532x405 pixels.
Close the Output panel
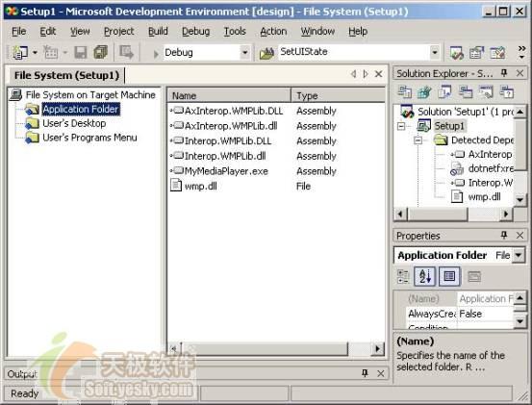point(381,373)
